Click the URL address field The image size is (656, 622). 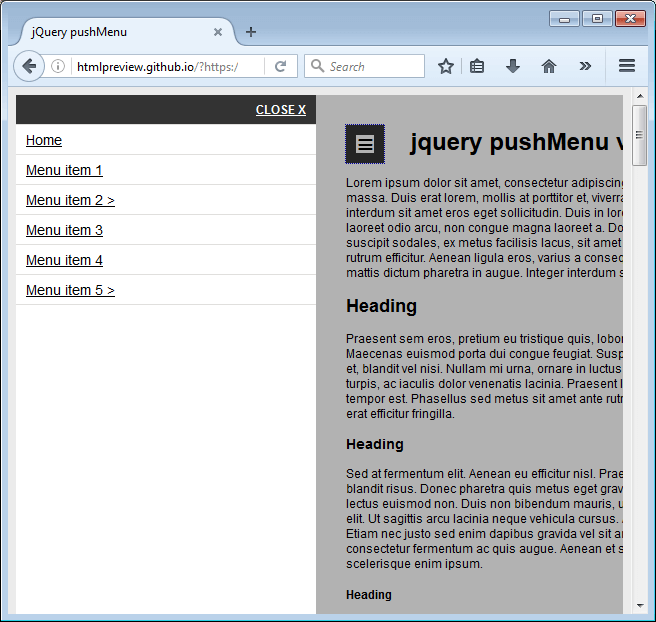(x=167, y=66)
